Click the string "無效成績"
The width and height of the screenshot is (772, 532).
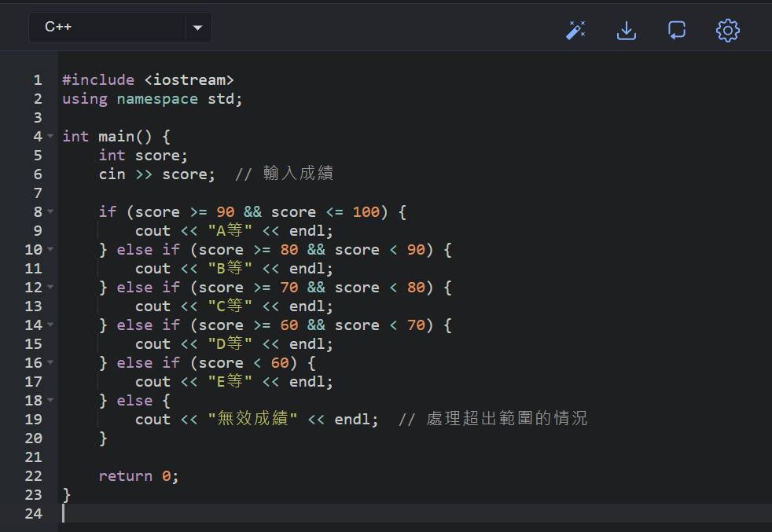coord(252,420)
